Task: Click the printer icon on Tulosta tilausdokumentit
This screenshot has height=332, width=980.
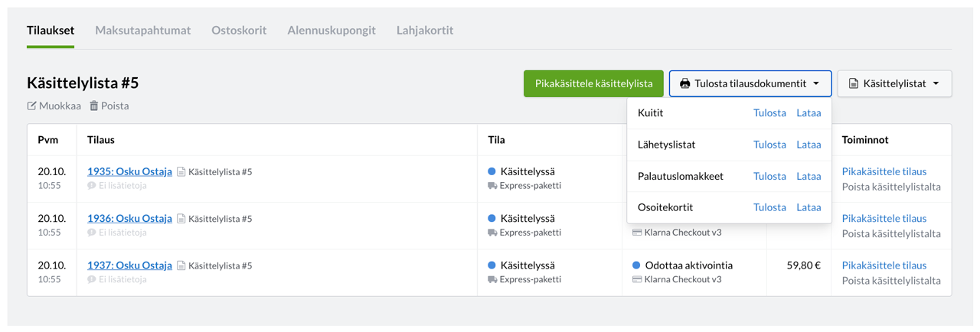Action: [685, 83]
